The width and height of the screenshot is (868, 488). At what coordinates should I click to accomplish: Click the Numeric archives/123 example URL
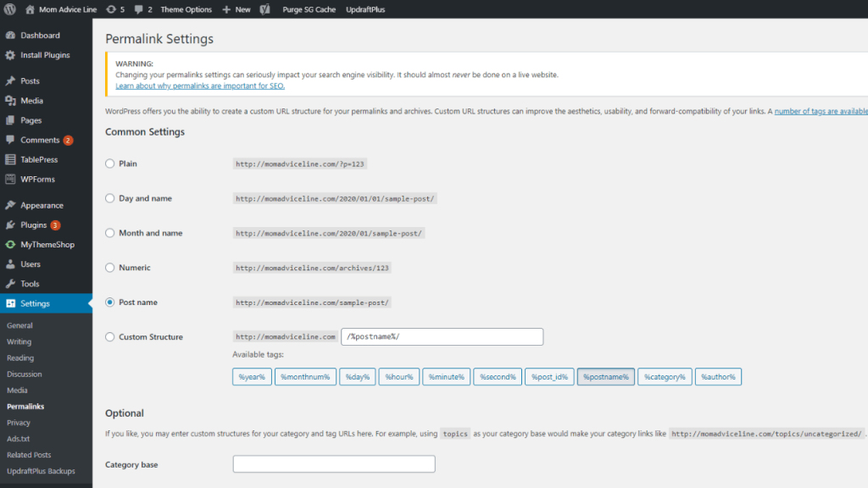click(x=312, y=268)
